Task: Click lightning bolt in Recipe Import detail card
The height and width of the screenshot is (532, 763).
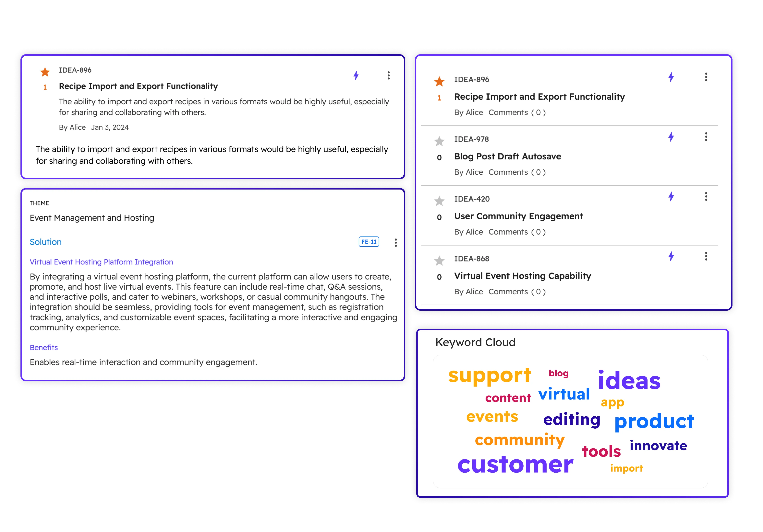Action: coord(356,75)
